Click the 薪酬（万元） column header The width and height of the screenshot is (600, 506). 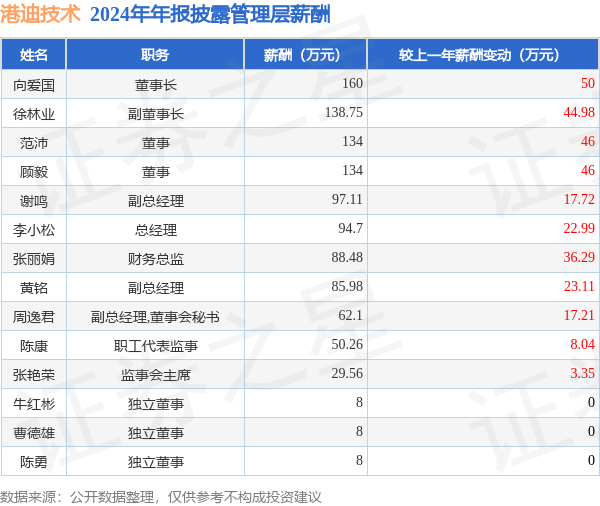(x=306, y=55)
